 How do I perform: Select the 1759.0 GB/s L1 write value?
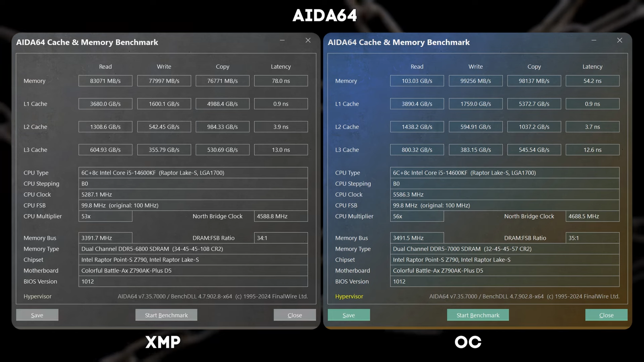click(476, 104)
